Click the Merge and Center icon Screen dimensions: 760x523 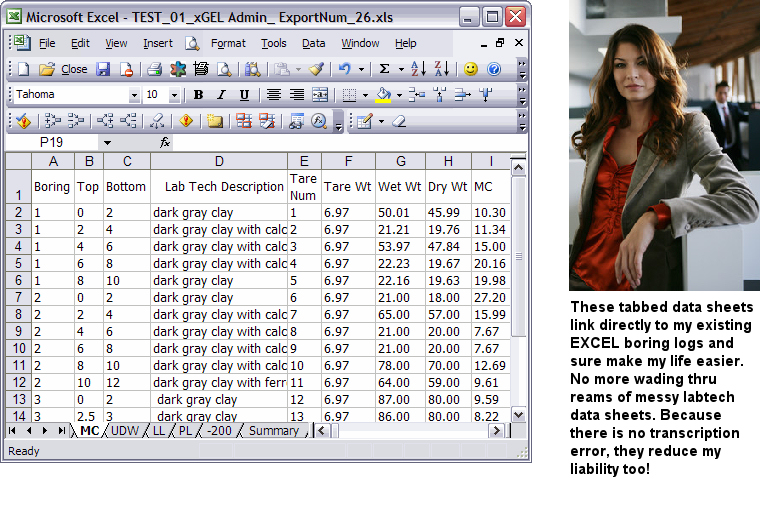(x=320, y=95)
